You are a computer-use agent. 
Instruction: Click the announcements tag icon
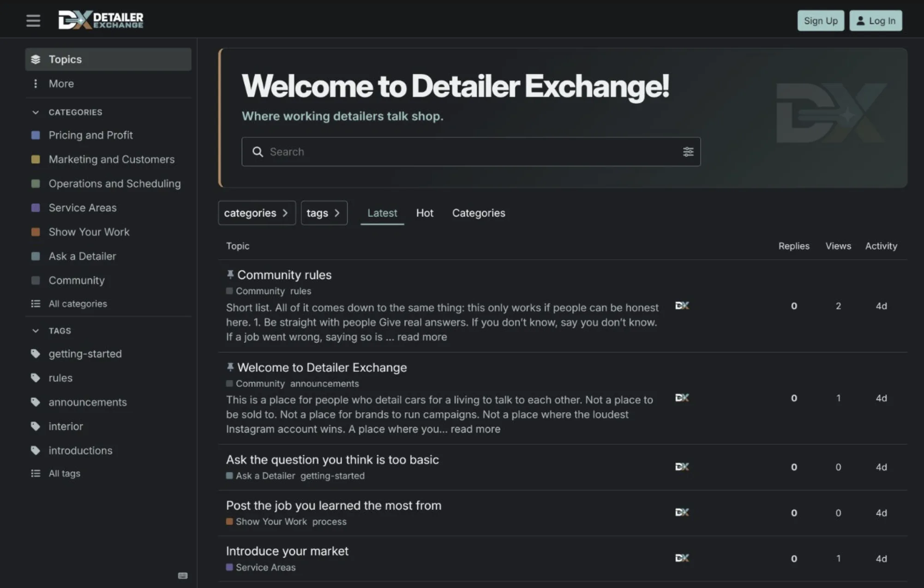click(x=36, y=402)
